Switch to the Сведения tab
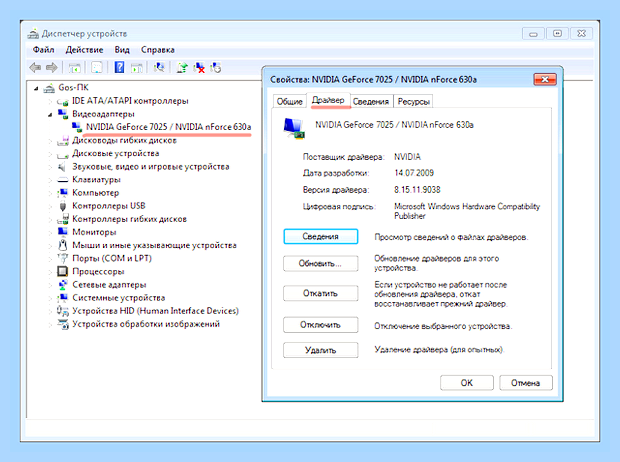620x462 pixels. coord(371,102)
